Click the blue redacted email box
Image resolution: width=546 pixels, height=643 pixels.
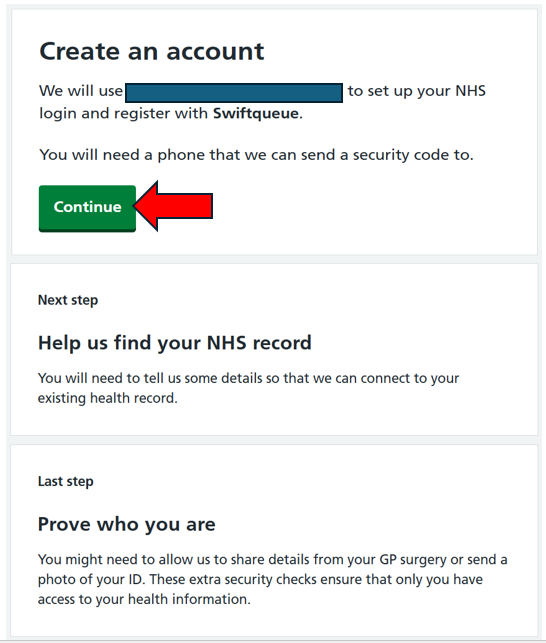click(x=234, y=93)
